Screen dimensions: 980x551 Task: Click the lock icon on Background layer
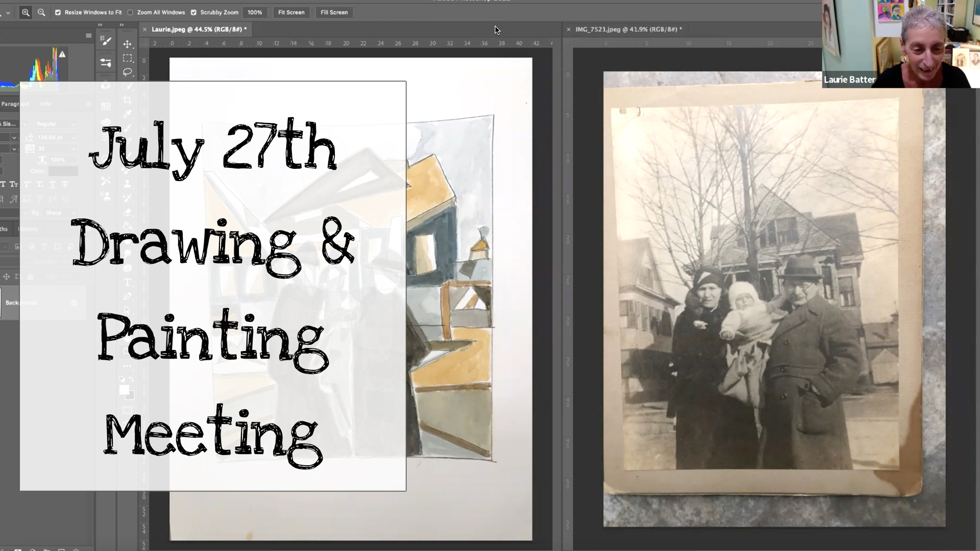click(x=74, y=303)
